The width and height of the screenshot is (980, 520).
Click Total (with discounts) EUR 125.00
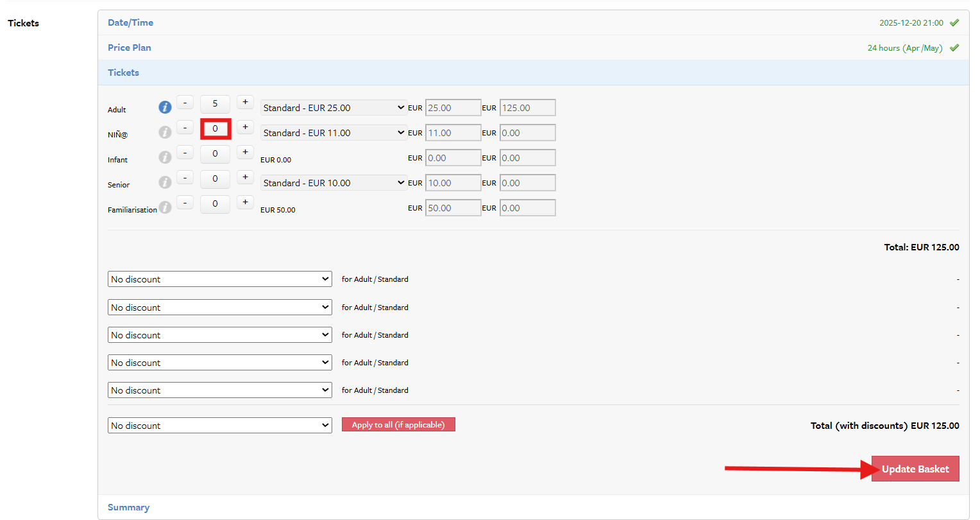[x=885, y=426]
